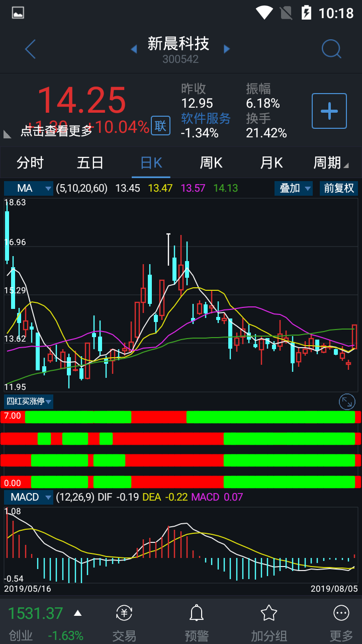Tap 加分组 star icon
The image size is (362, 644).
[x=269, y=613]
